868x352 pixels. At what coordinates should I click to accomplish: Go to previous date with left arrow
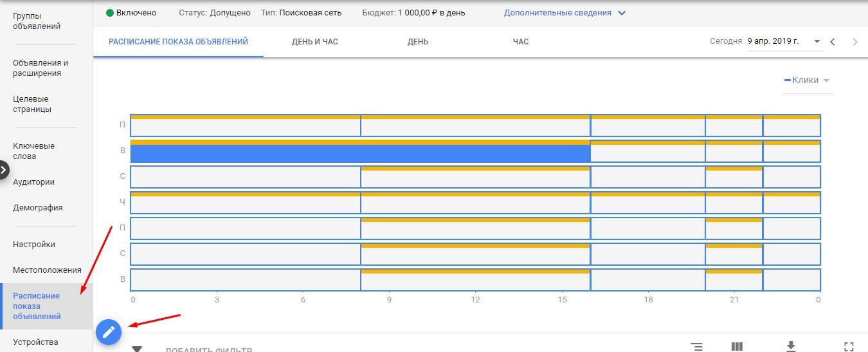coord(833,42)
